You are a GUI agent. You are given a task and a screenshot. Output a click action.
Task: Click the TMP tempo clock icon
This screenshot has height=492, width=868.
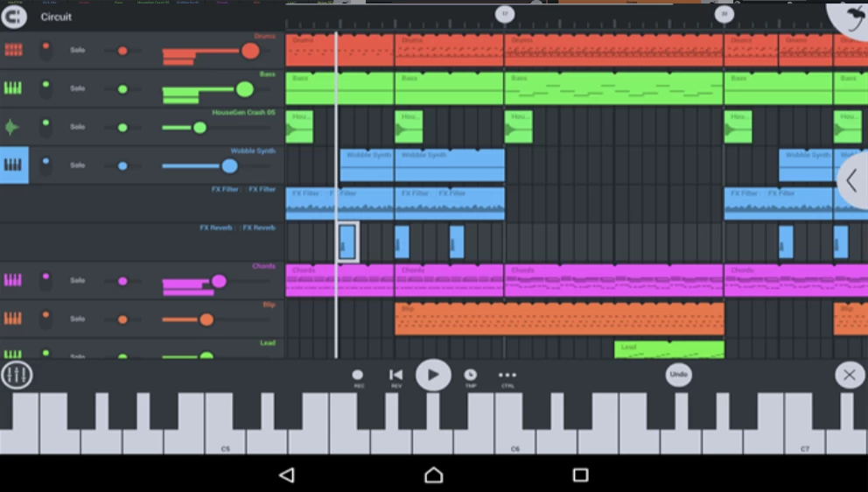(470, 376)
